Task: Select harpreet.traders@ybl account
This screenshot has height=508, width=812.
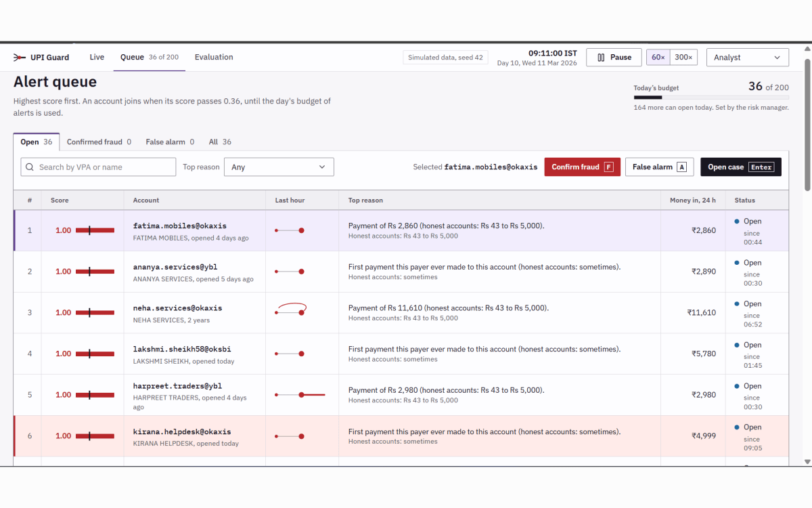Action: 178,386
